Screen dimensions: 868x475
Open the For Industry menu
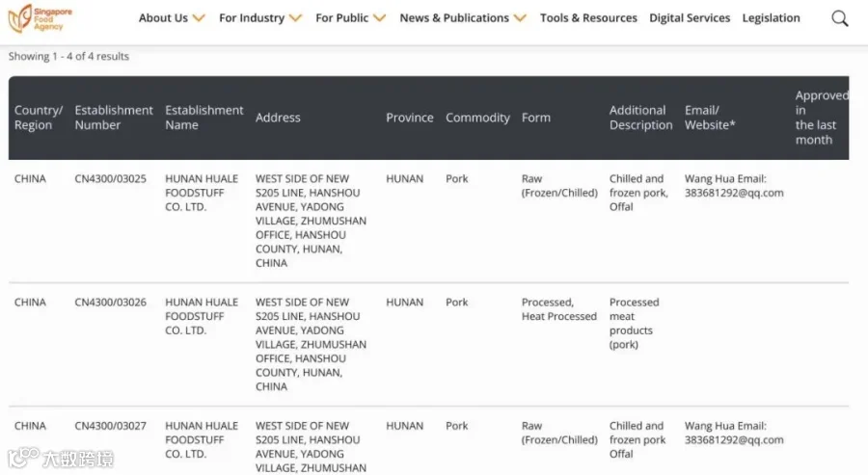tap(252, 17)
